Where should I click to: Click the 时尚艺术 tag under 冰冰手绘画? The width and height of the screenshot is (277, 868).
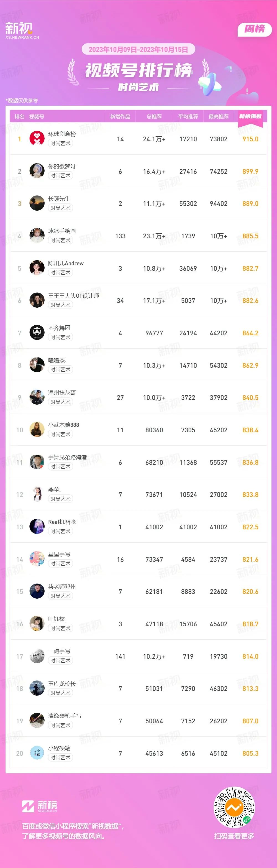[60, 240]
